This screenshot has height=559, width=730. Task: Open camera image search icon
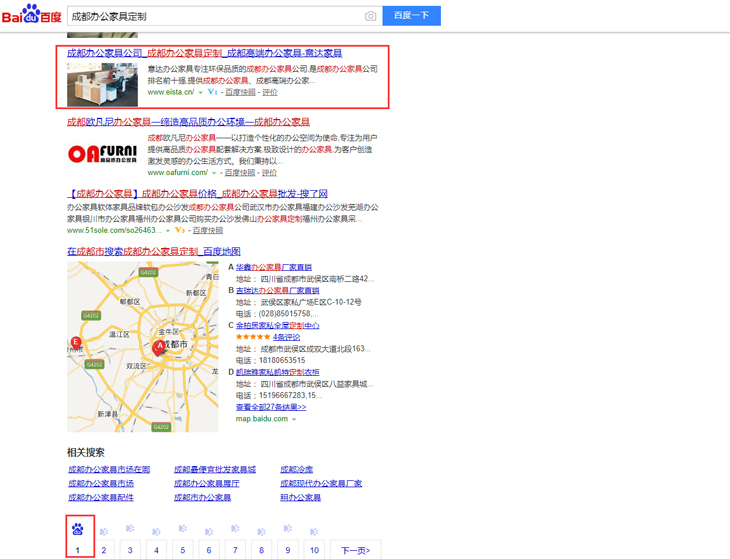371,16
